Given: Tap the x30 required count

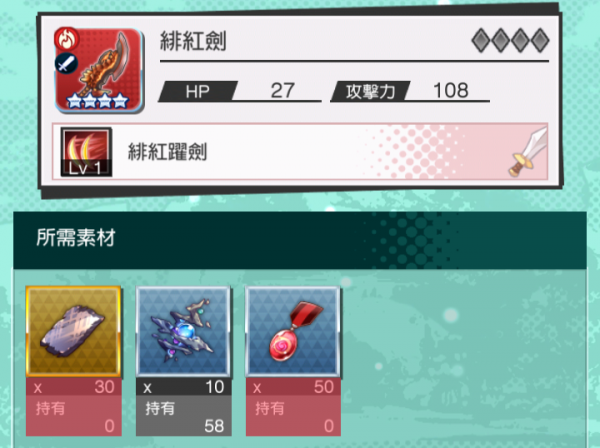Looking at the screenshot, I should coord(73,387).
